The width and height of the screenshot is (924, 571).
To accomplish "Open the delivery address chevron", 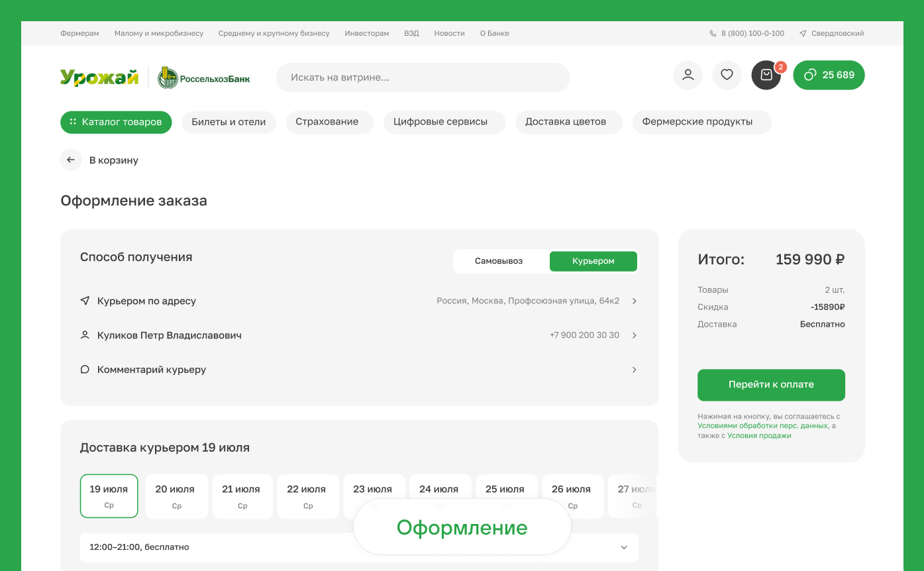I will pos(634,301).
